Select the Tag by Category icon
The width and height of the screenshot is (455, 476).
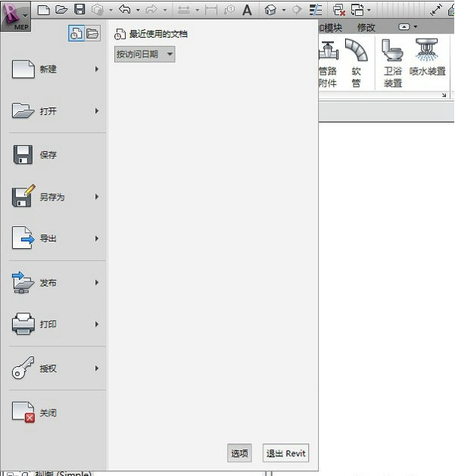[x=229, y=10]
